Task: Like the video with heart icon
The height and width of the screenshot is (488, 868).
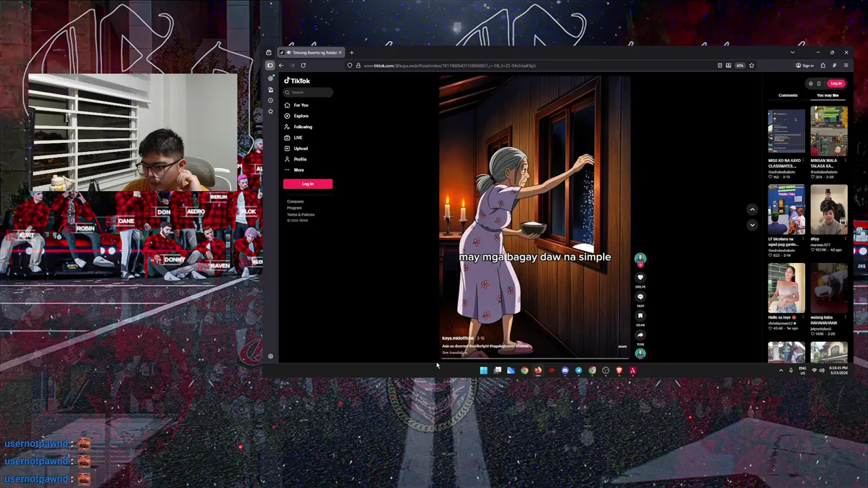Action: [x=640, y=277]
